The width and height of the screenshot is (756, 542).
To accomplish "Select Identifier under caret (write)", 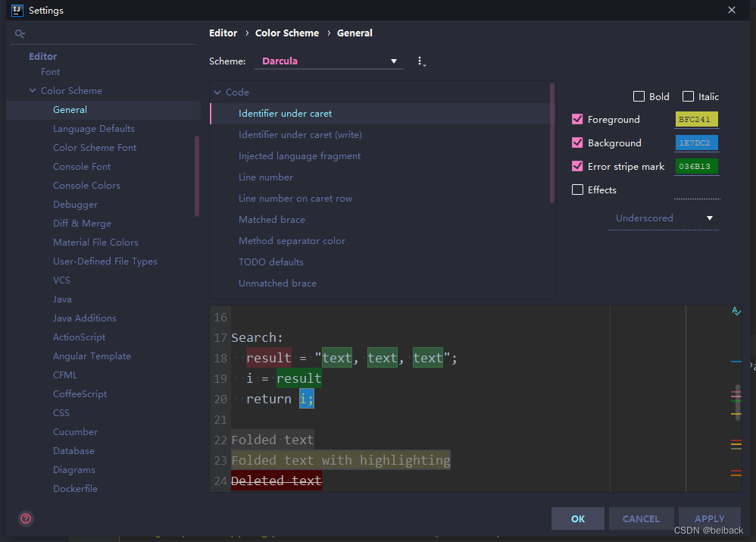I will pyautogui.click(x=300, y=135).
